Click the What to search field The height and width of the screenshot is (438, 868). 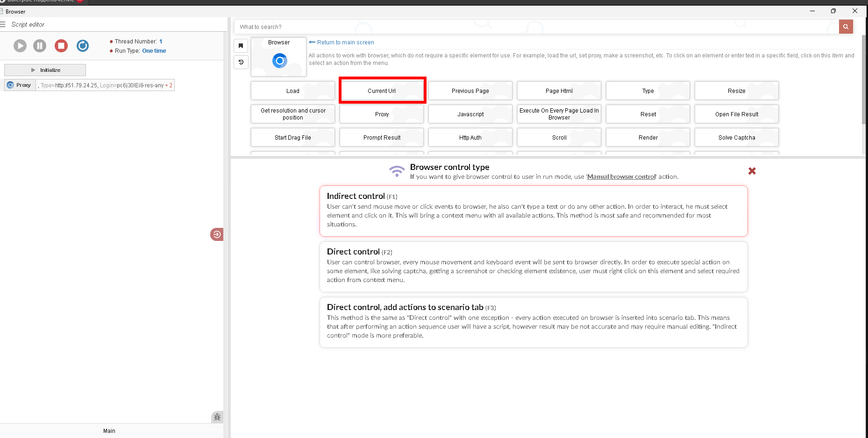tap(536, 27)
